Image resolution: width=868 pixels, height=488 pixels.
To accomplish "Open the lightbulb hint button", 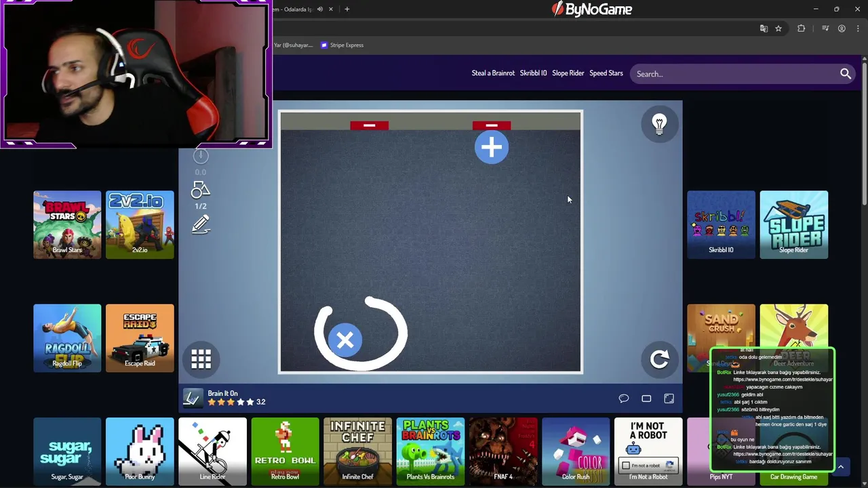I will pos(659,123).
